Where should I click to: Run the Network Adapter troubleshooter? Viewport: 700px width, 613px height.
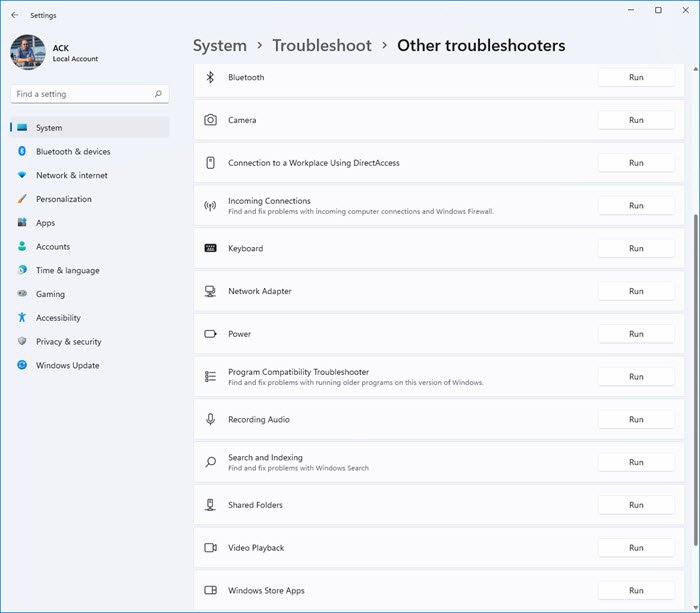coord(636,291)
